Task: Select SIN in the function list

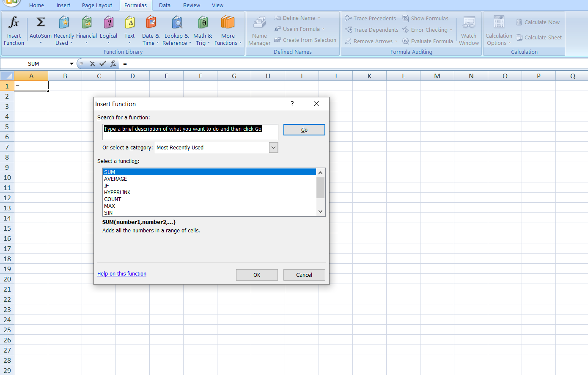Action: [209, 212]
